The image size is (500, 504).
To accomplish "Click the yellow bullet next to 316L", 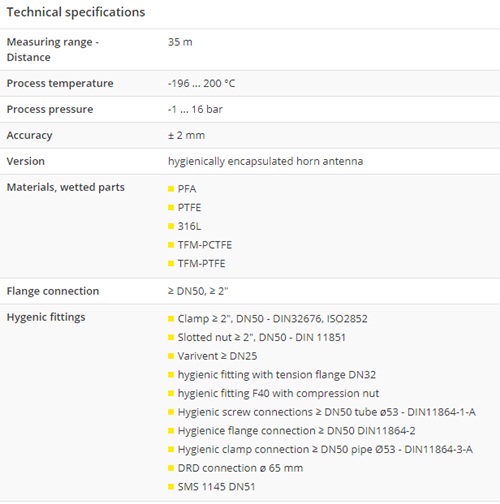I will pyautogui.click(x=171, y=226).
